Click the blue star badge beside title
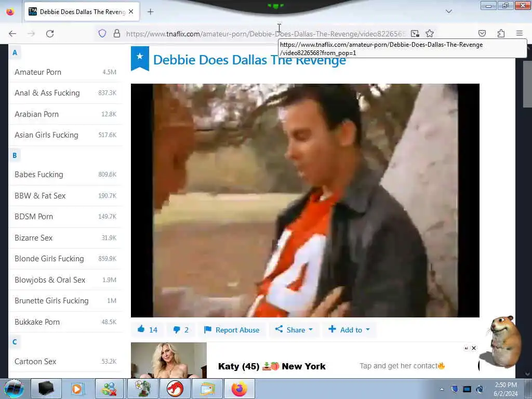The image size is (532, 399). click(140, 58)
